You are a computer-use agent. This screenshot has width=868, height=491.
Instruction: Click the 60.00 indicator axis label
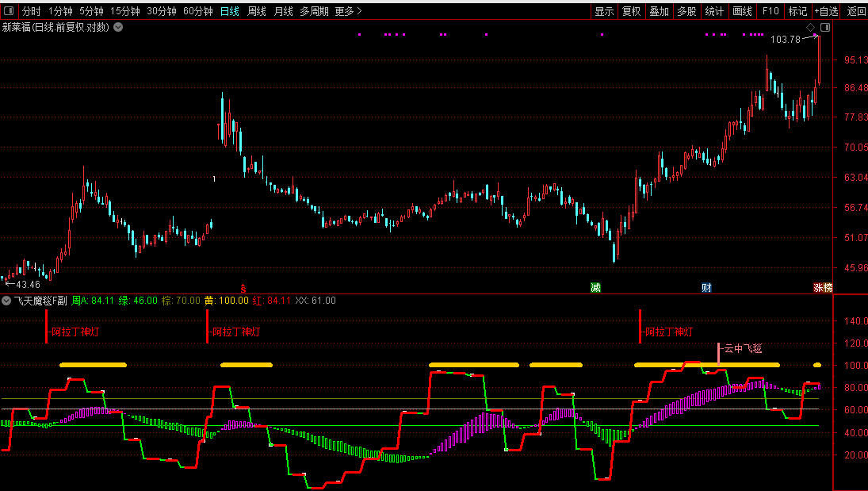point(856,410)
